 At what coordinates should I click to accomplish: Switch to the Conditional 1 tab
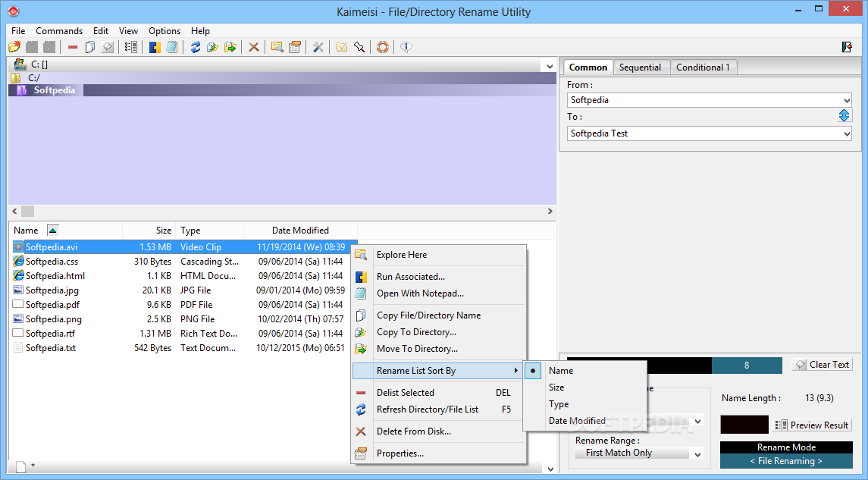(x=703, y=67)
